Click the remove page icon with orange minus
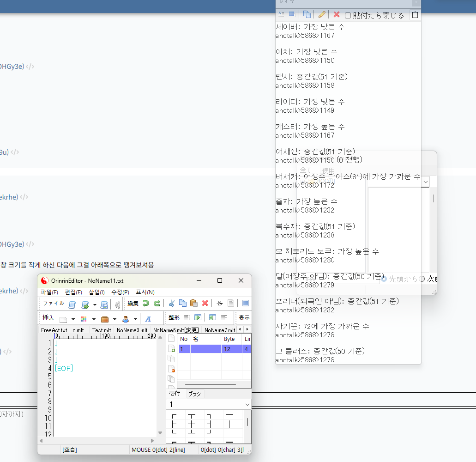Viewport: 476px width, 462px height. [171, 369]
